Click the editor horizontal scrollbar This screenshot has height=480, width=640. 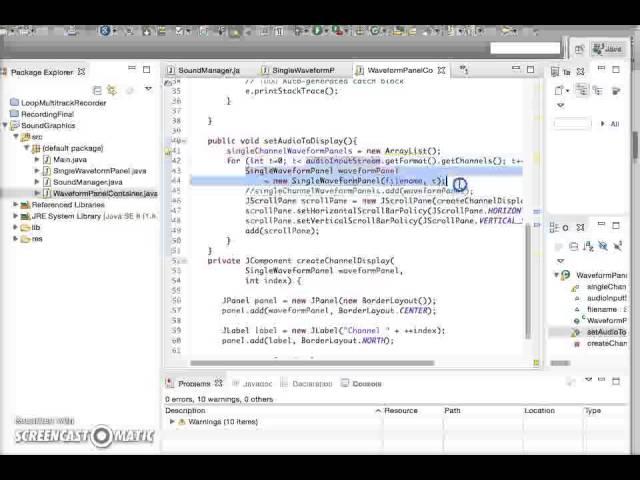[300, 363]
